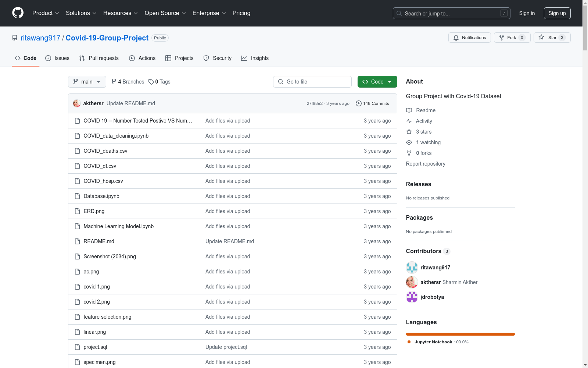Click ritawang917 contributor avatar
588x368 pixels.
click(412, 268)
